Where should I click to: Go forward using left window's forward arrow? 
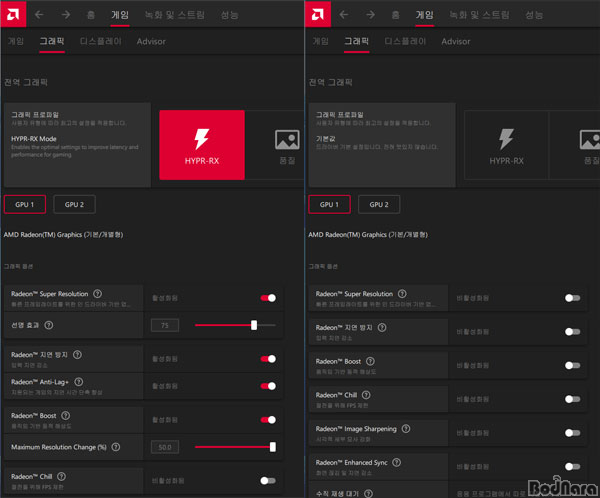66,15
